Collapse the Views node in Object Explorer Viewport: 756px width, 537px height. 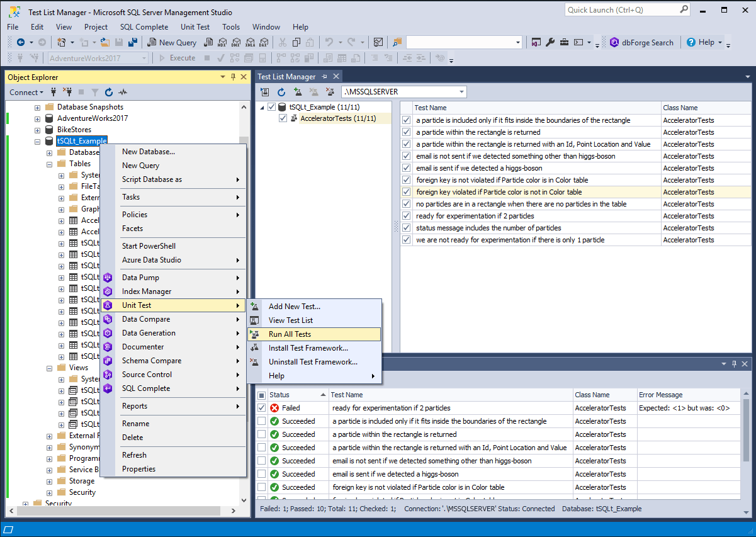[x=49, y=367]
